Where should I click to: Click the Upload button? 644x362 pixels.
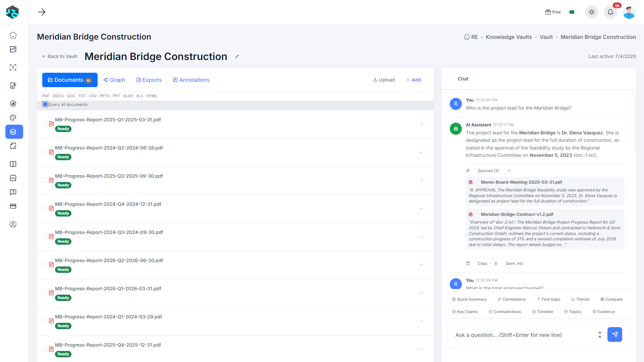tap(384, 80)
